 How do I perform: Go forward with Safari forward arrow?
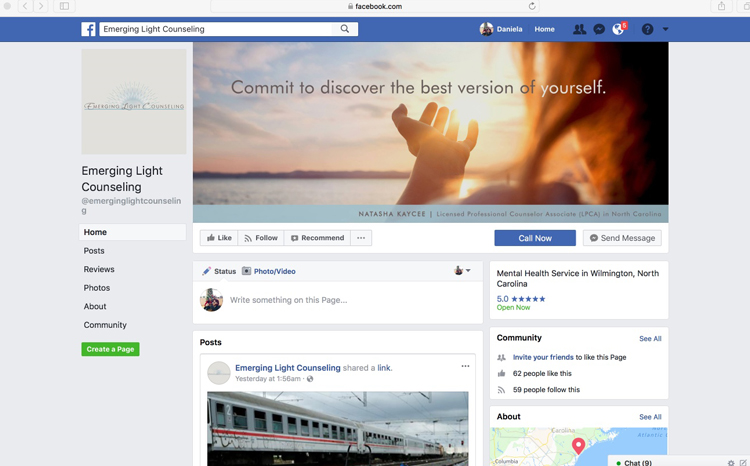(41, 6)
